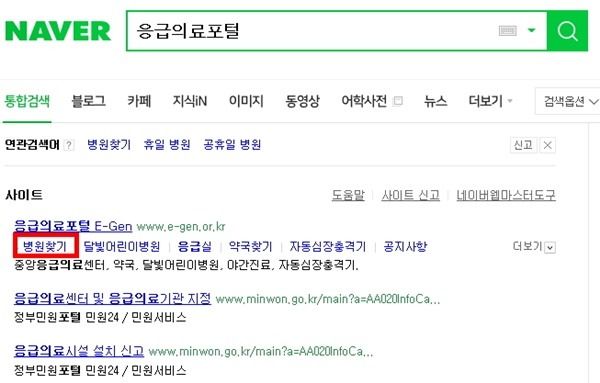Click the 신고 button for related searches
600x383 pixels.
tap(523, 145)
